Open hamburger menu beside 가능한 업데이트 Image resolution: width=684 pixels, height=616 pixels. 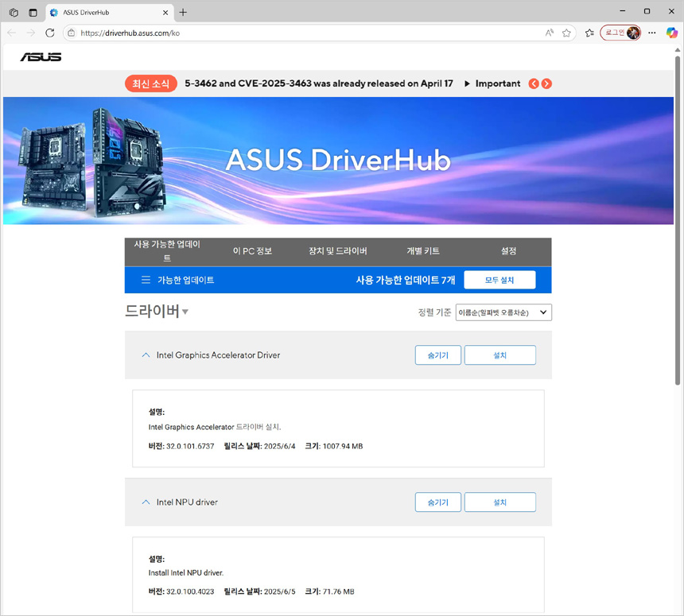point(146,280)
